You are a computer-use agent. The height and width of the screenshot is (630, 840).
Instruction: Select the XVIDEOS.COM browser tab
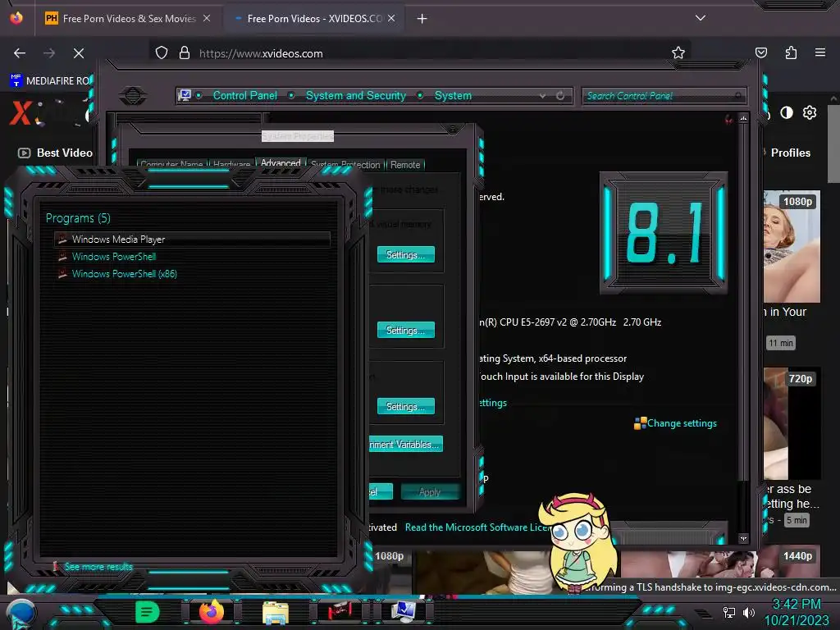tap(315, 18)
